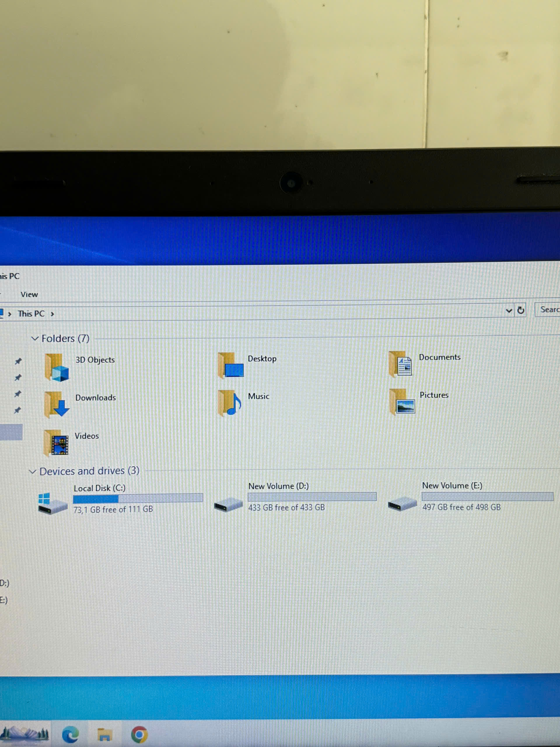
Task: Select the Downloads label
Action: [x=96, y=398]
